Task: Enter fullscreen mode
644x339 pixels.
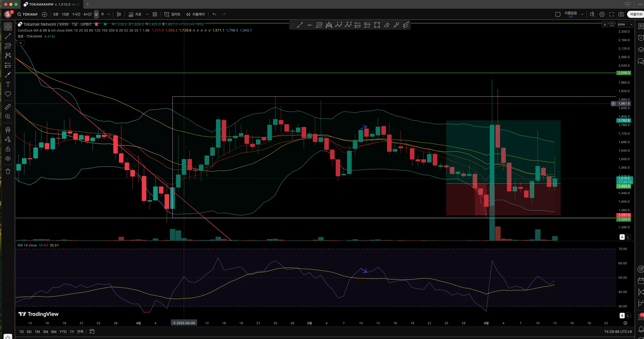Action: click(611, 14)
